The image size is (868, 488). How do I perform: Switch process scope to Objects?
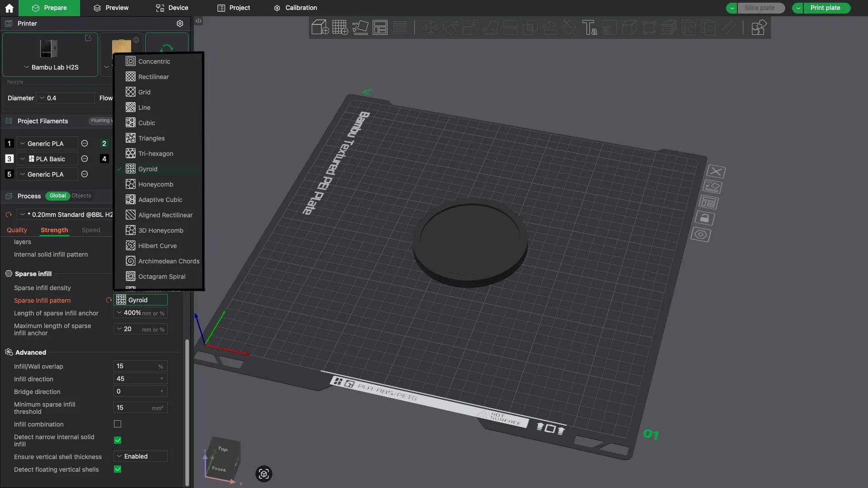[81, 196]
